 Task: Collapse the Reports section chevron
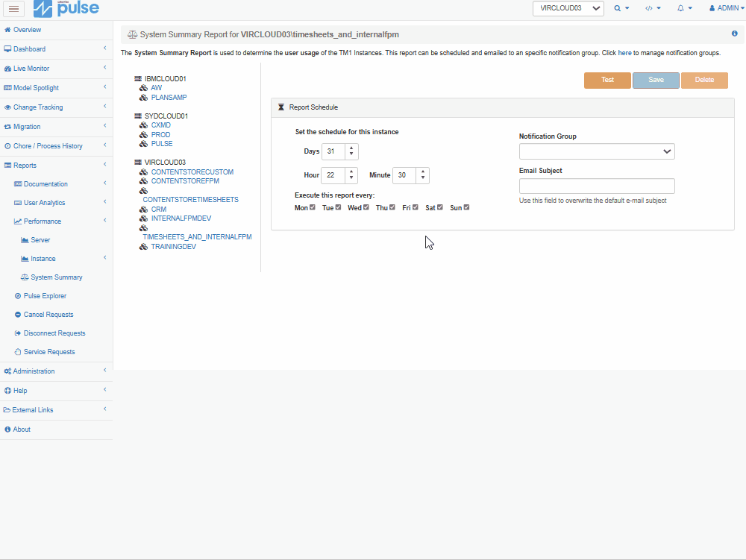104,165
